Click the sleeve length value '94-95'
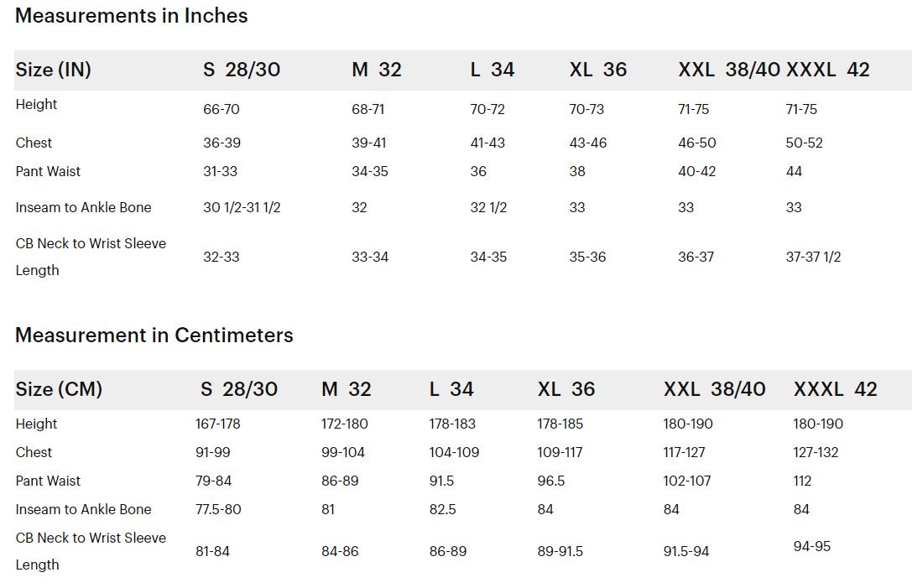Image resolution: width=912 pixels, height=588 pixels. tap(812, 546)
